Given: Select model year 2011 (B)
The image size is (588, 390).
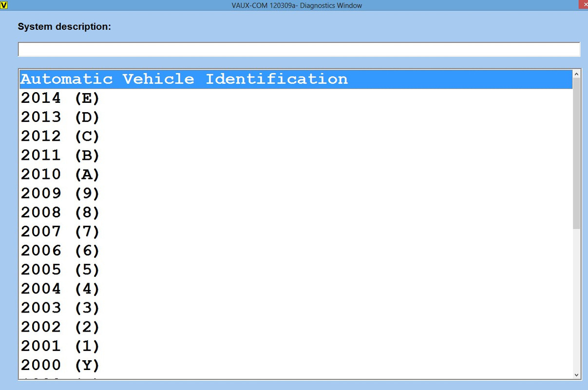Looking at the screenshot, I should pos(296,155).
